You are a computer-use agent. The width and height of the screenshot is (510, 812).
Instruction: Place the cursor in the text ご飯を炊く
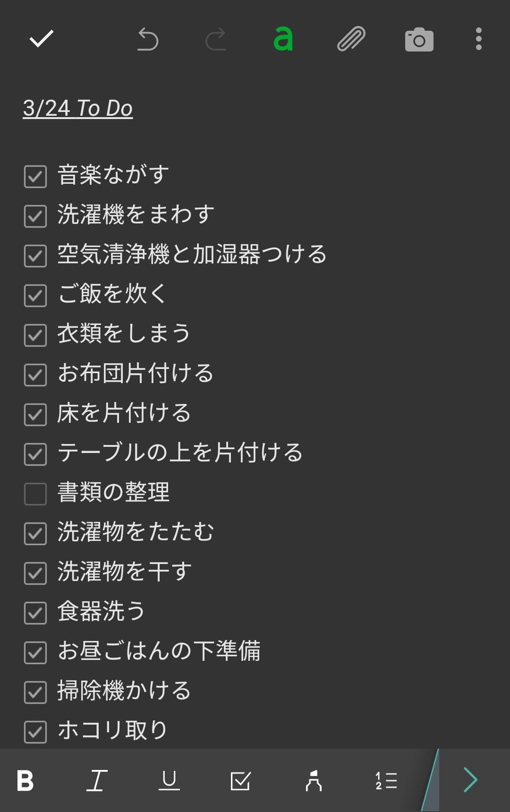[112, 294]
